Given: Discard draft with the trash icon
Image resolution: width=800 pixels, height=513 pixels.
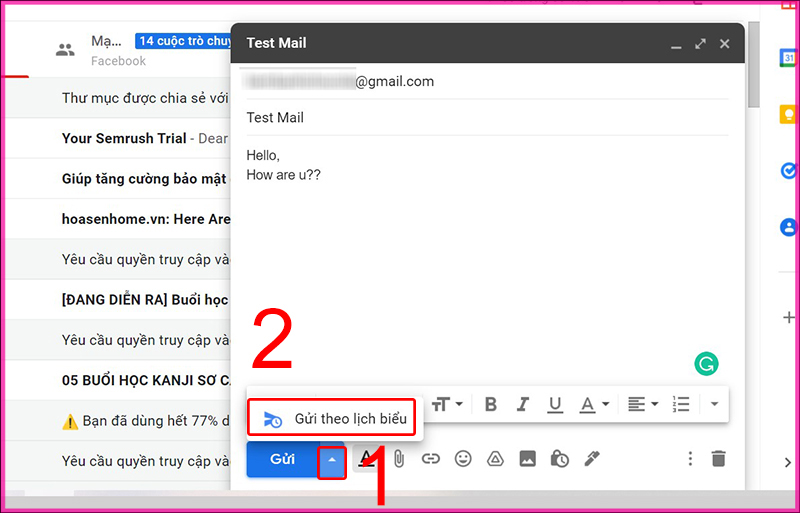Looking at the screenshot, I should click(718, 459).
